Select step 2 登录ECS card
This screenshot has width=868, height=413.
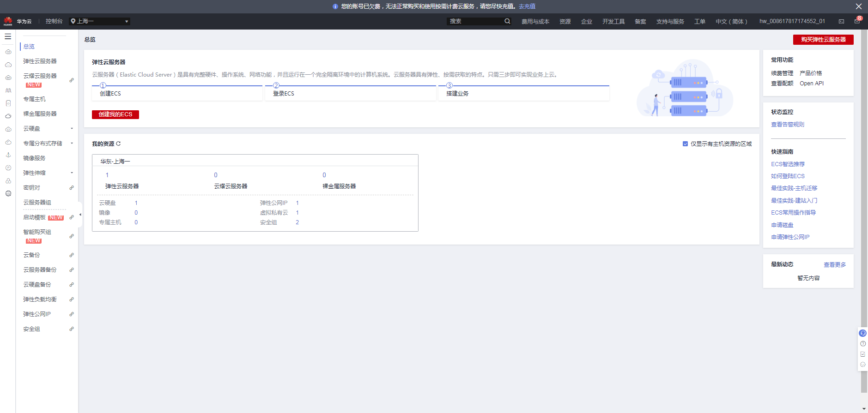(351, 93)
